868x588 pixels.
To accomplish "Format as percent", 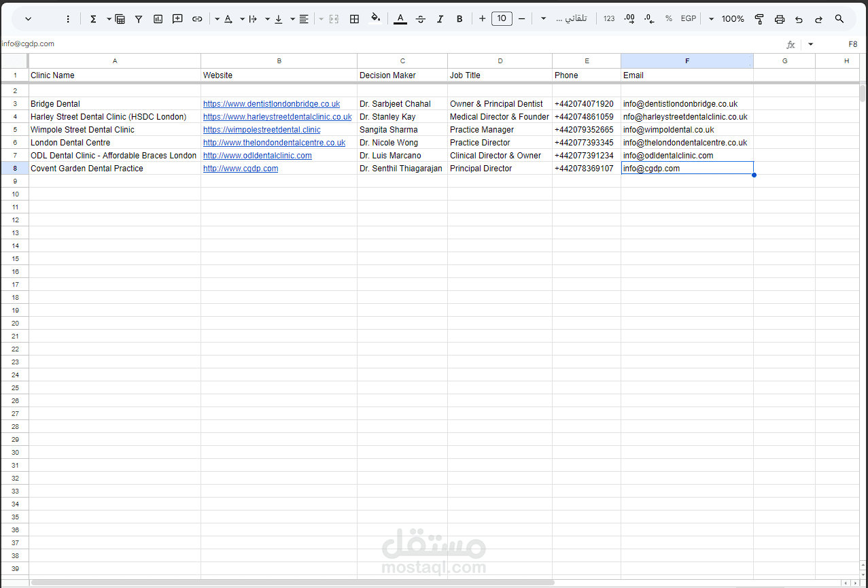I will coord(669,19).
